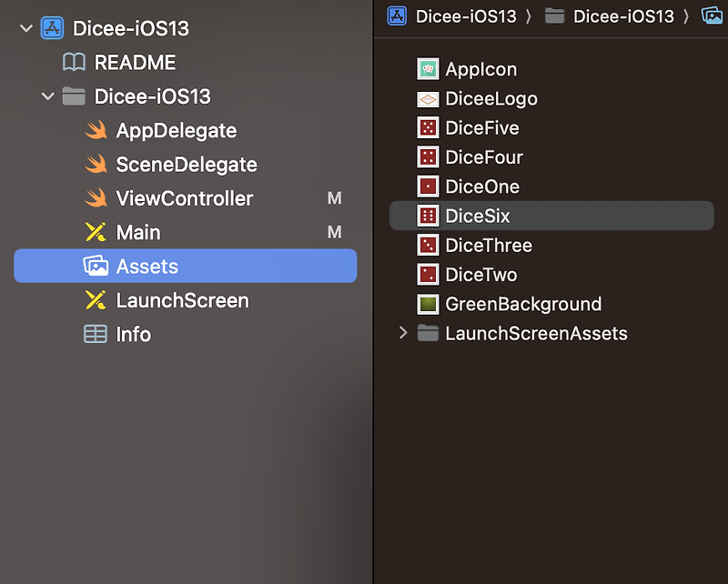Select the DiceSix asset
The width and height of the screenshot is (728, 584).
point(551,216)
